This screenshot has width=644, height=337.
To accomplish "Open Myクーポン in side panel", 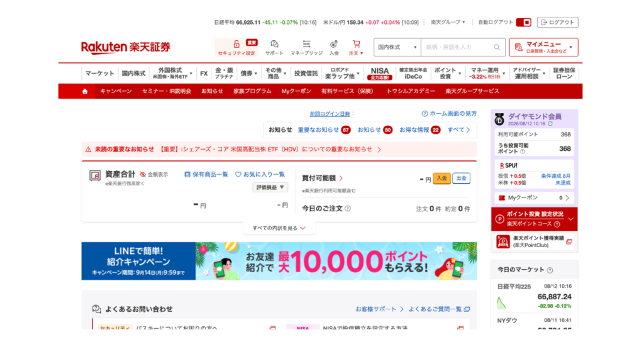I will click(x=534, y=198).
